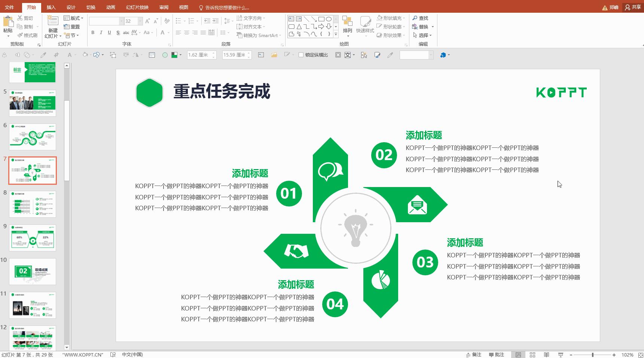This screenshot has width=644, height=358.
Task: Open the font size dropdown
Action: [140, 21]
